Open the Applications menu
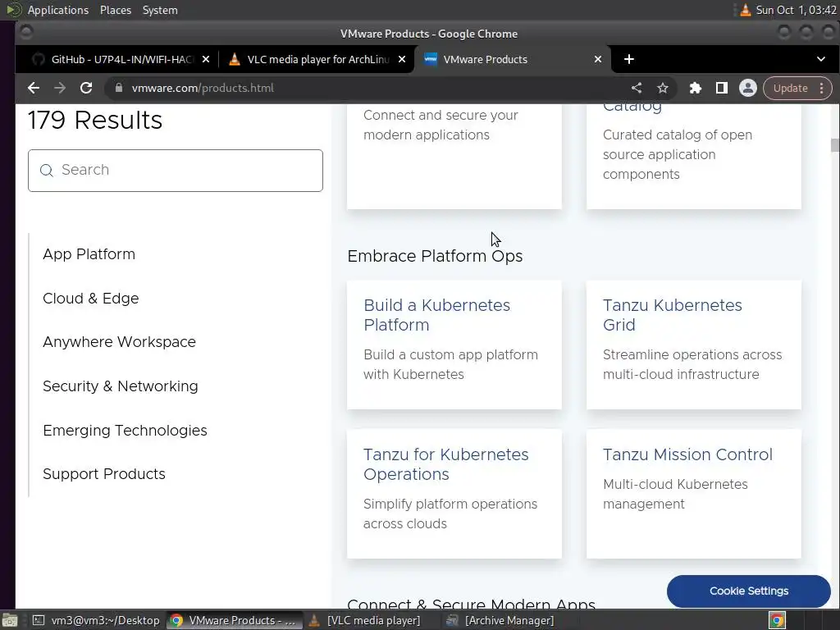The image size is (840, 630). pyautogui.click(x=57, y=10)
